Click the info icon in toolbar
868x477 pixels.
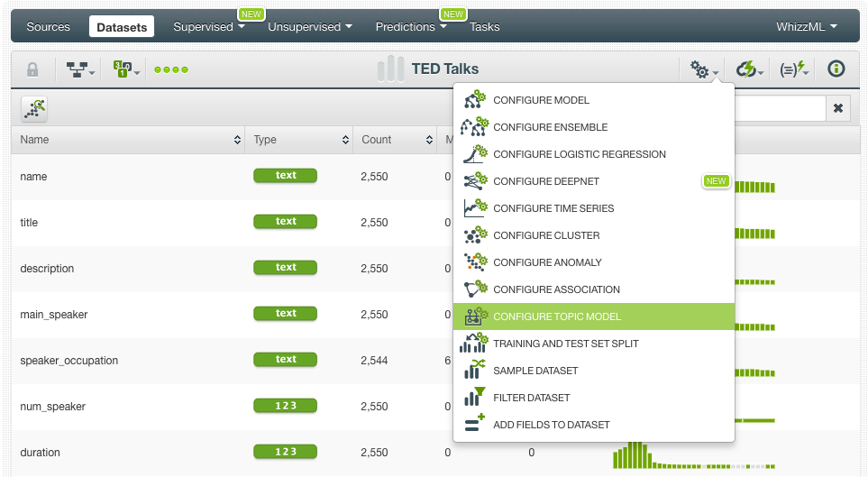(836, 69)
